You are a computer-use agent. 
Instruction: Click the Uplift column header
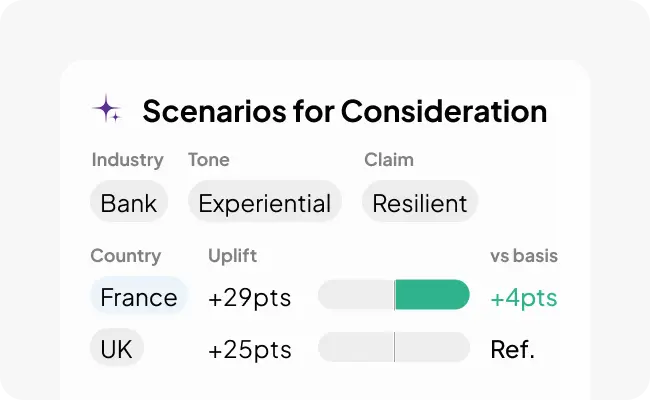(233, 256)
